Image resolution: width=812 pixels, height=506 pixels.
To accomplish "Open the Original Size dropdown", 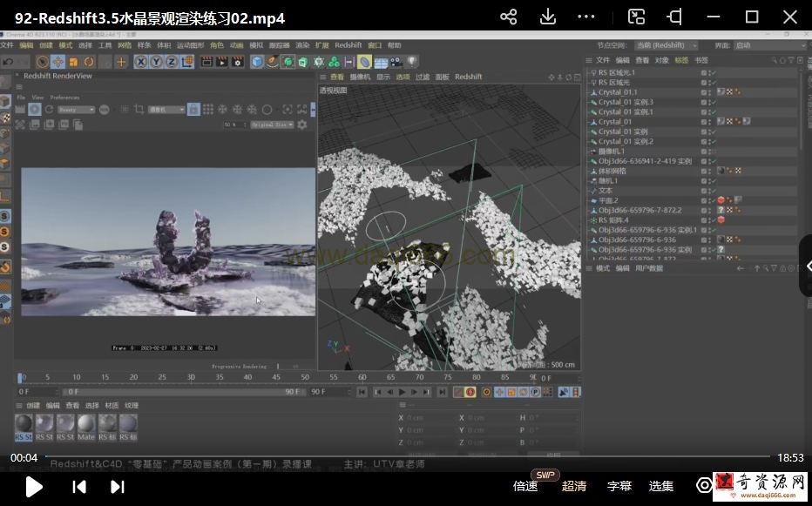I will (x=273, y=125).
